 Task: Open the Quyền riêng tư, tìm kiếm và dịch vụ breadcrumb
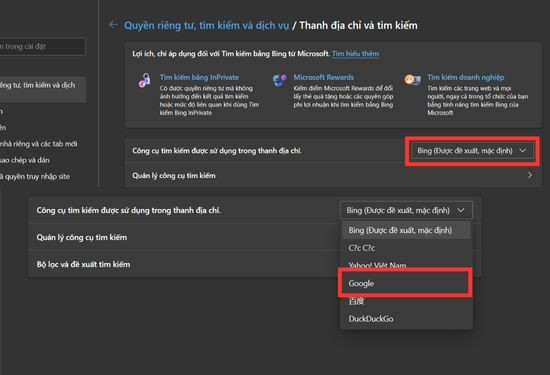207,25
